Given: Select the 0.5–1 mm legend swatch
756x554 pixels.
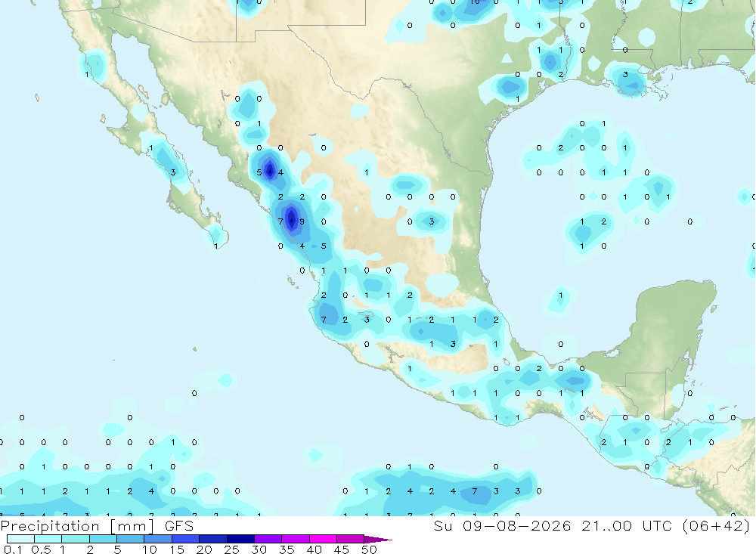Looking at the screenshot, I should [x=48, y=539].
